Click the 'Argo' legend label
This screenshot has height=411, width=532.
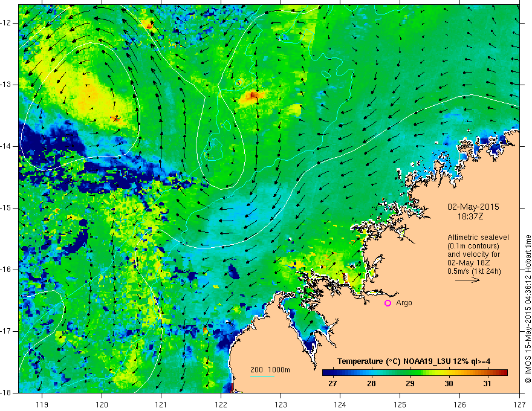(x=404, y=303)
